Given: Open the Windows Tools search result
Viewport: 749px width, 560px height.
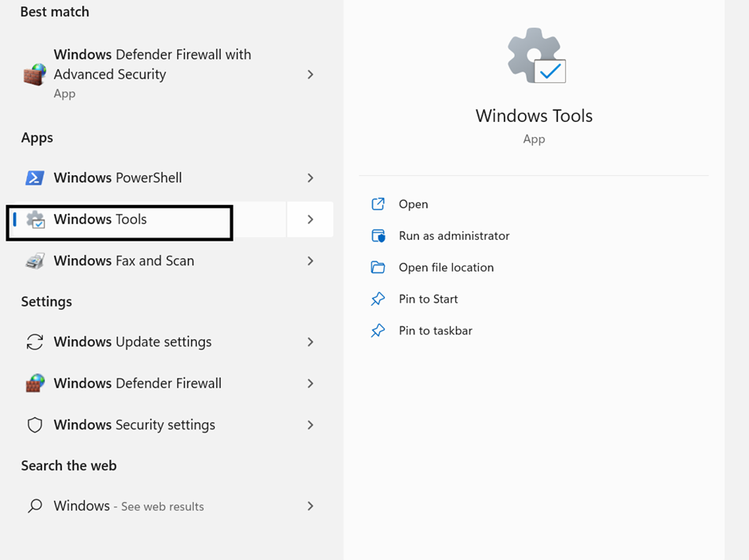Looking at the screenshot, I should [x=147, y=220].
